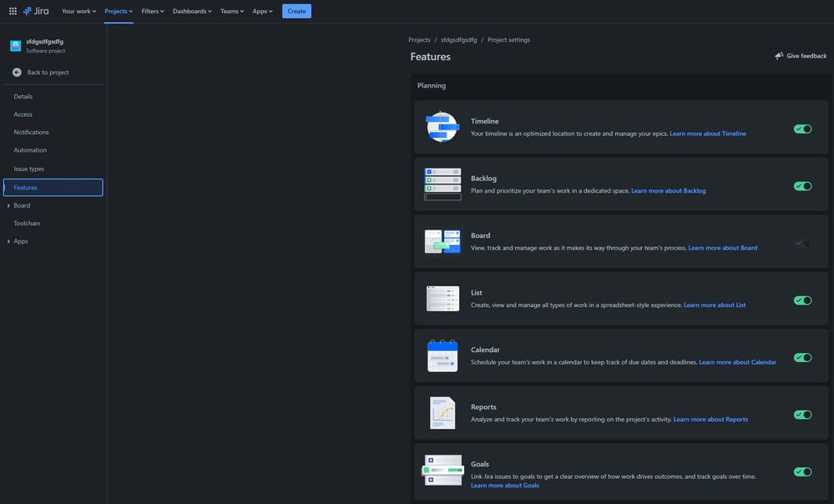
Task: Open the app switcher grid icon
Action: click(13, 11)
